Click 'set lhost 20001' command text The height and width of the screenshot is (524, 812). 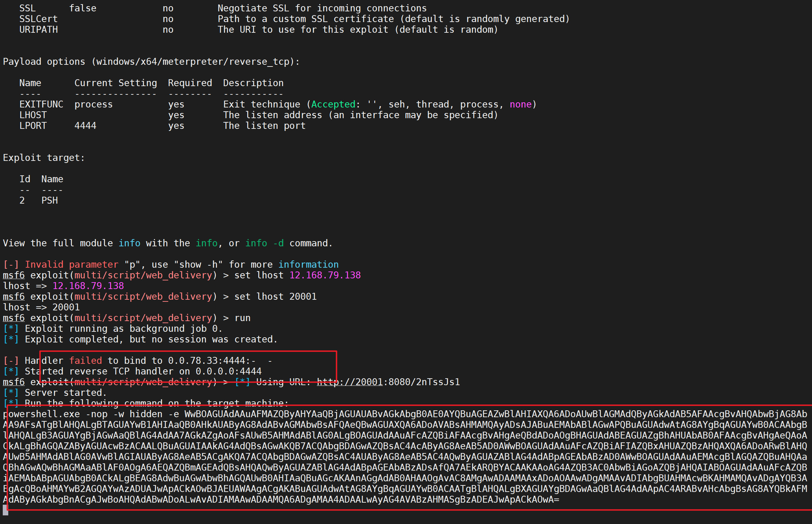(275, 297)
